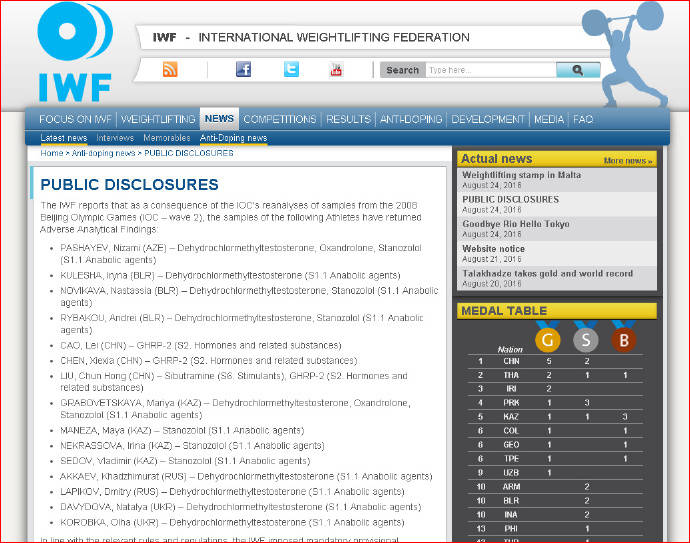Image resolution: width=690 pixels, height=543 pixels.
Task: Open the RSS feed icon
Action: pyautogui.click(x=170, y=70)
